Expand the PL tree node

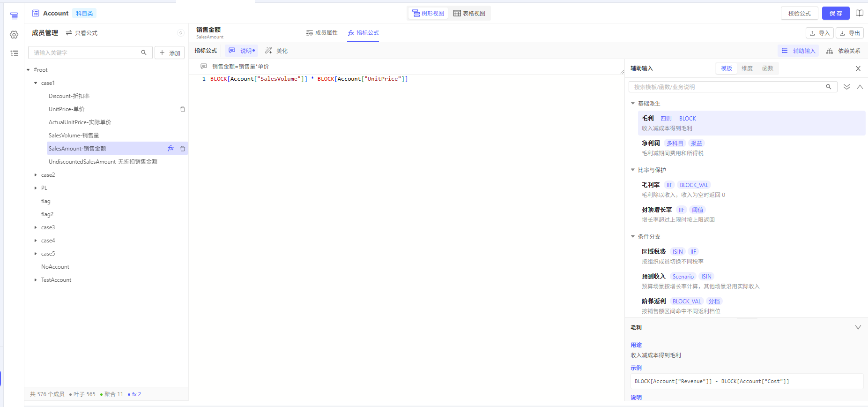[x=36, y=188]
